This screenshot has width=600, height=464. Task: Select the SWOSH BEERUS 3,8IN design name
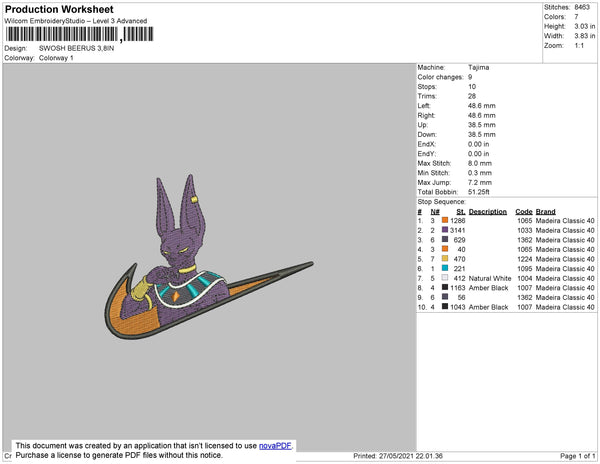pos(76,48)
